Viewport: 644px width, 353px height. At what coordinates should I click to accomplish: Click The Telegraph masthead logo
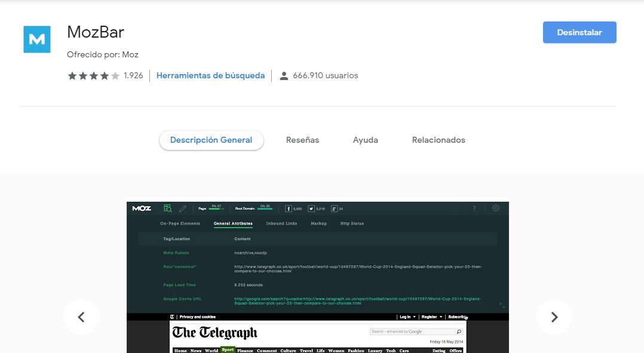pyautogui.click(x=214, y=333)
